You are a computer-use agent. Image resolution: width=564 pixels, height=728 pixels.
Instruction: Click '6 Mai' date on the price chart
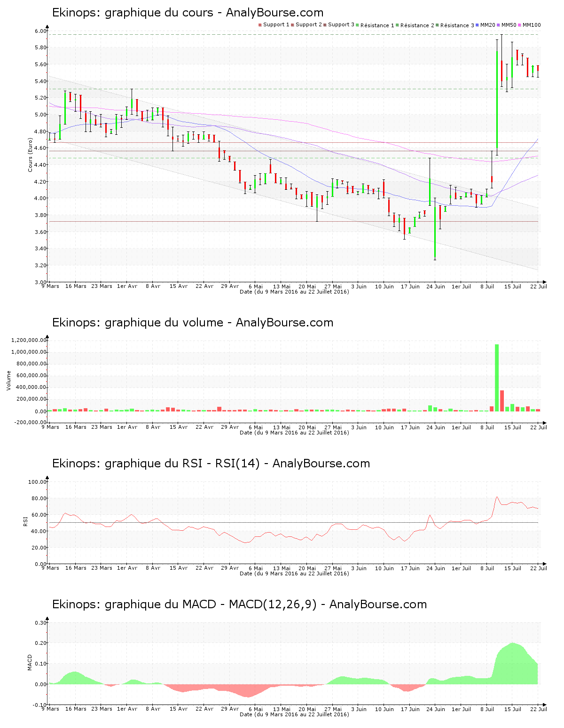tap(256, 286)
